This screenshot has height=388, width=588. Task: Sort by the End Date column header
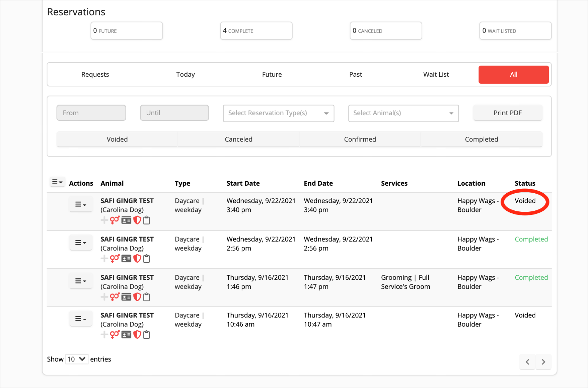pyautogui.click(x=318, y=183)
